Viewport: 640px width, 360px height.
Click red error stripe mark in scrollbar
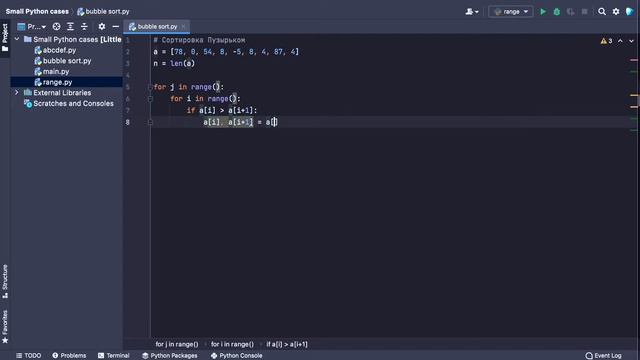pyautogui.click(x=633, y=60)
